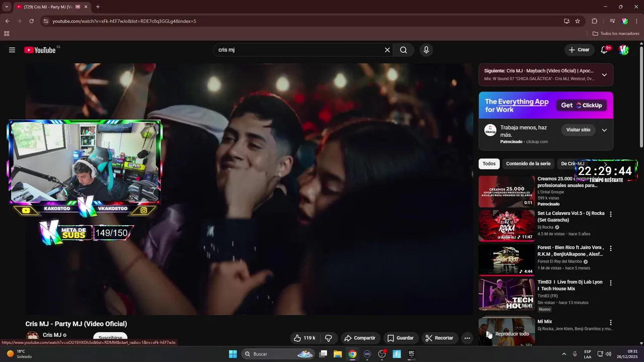The height and width of the screenshot is (362, 644).
Task: Click the Recortar button
Action: pos(439,338)
